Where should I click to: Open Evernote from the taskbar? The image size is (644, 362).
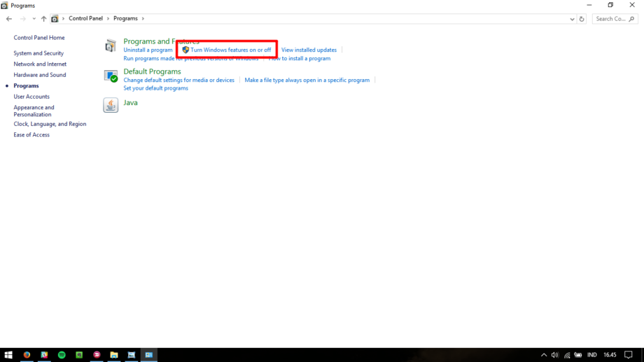tap(79, 355)
